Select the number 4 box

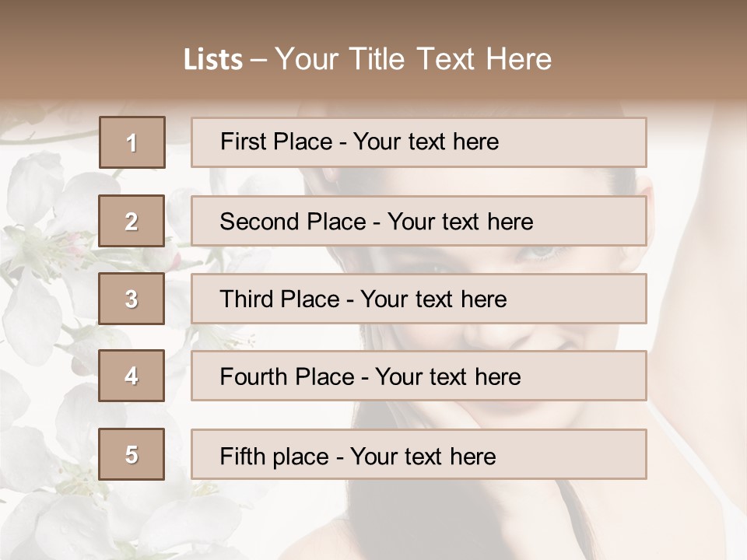(x=132, y=376)
